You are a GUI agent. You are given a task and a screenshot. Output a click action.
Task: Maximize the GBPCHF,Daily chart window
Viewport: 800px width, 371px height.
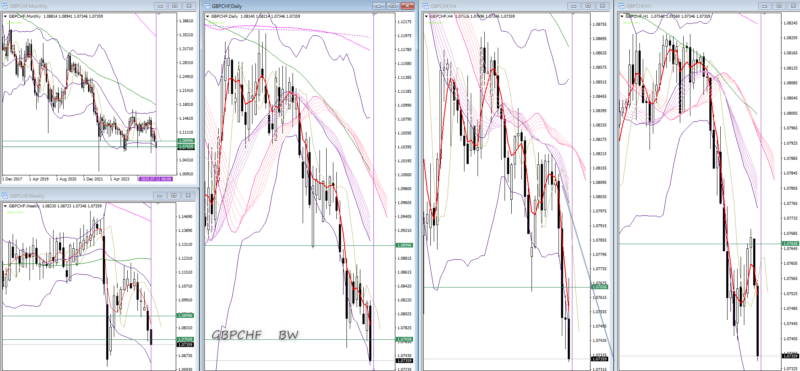click(392, 6)
